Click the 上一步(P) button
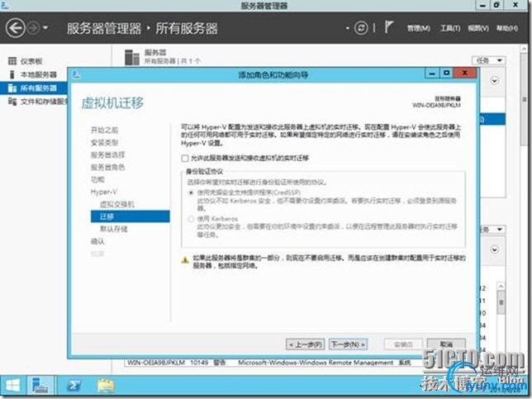The image size is (532, 399). point(306,344)
